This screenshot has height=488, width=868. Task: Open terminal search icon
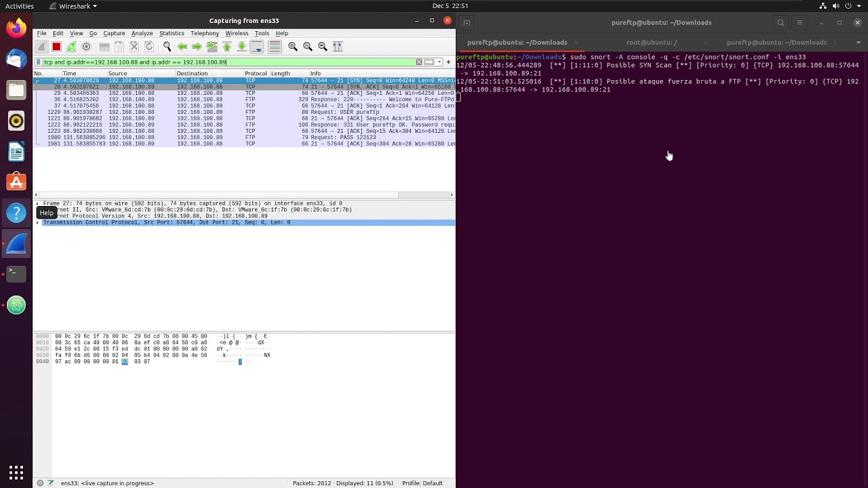click(781, 23)
